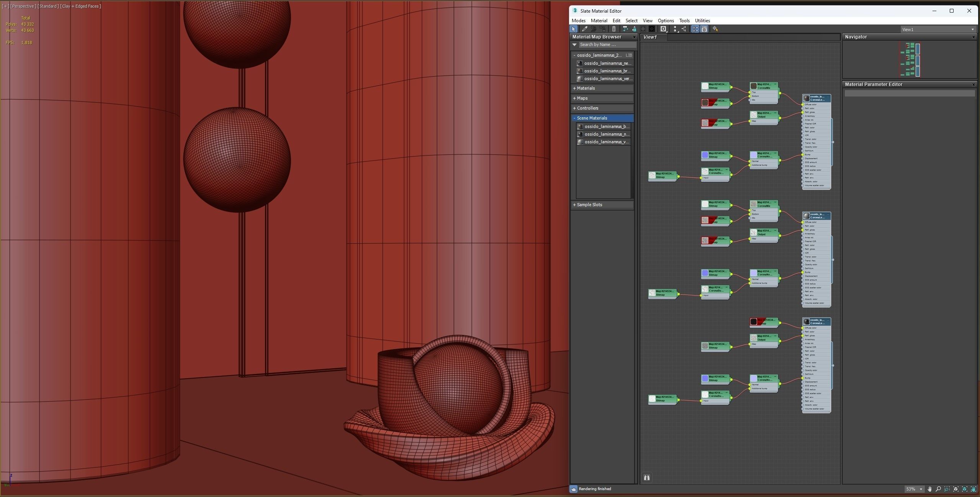Click Select by Material icon in toolbar
The height and width of the screenshot is (497, 980).
715,29
